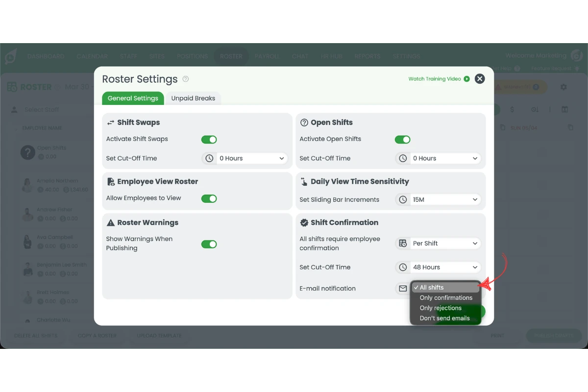Click the Open Shifts question avatar in roster list

(x=27, y=152)
